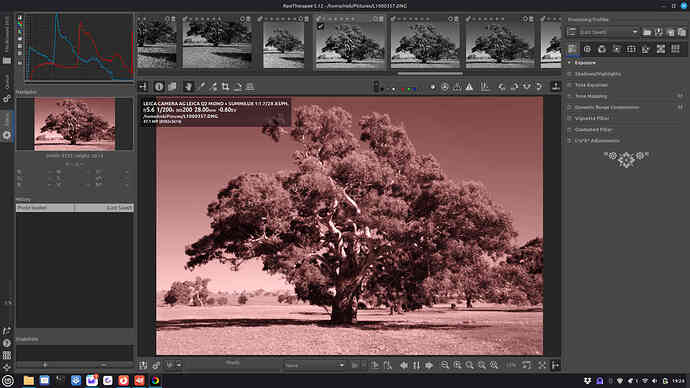Click the Navigator preview thumbnail
This screenshot has width=690, height=388.
coord(75,124)
